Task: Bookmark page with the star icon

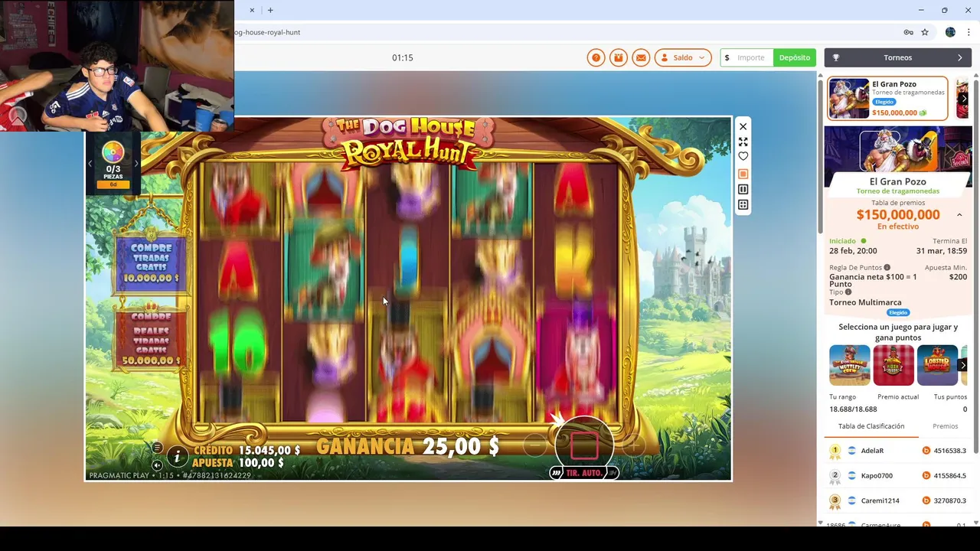Action: 925,32
